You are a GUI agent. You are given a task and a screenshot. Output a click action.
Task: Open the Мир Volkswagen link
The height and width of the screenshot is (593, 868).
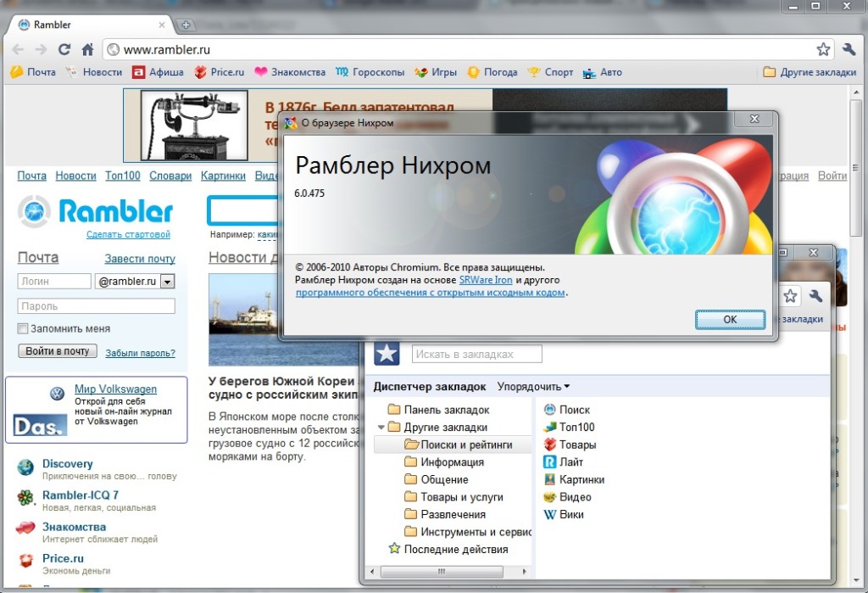[x=115, y=389]
